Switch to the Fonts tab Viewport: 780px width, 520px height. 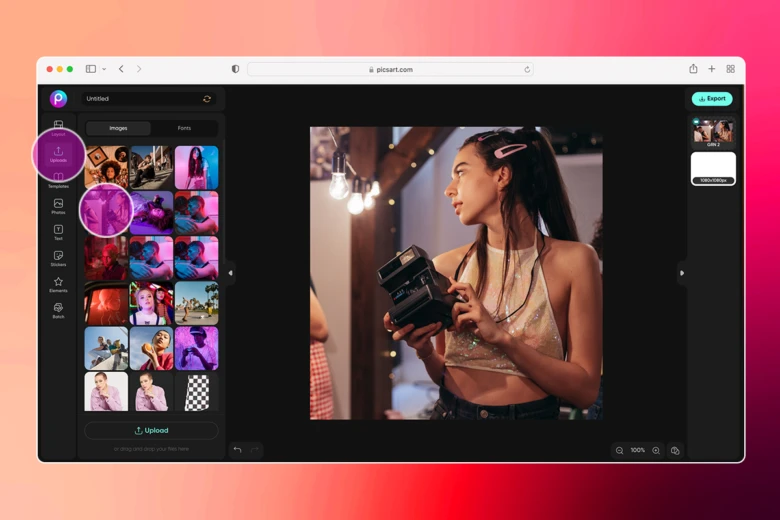[184, 128]
